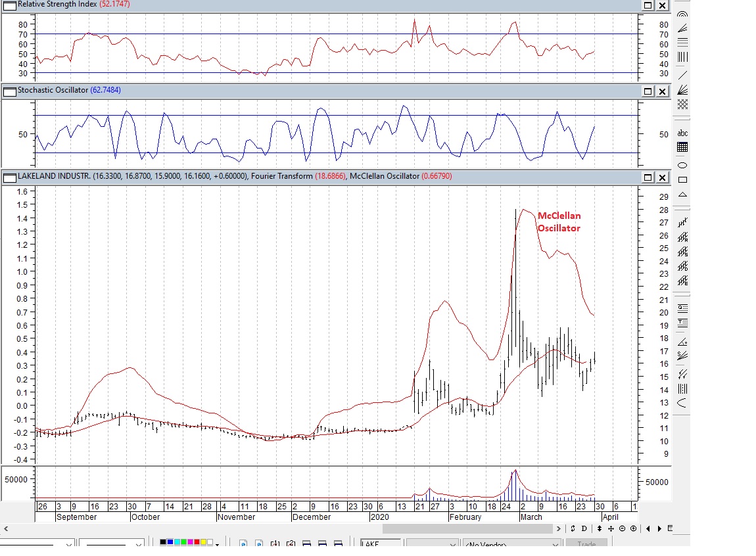
Task: Click the zoom out magnifier icon
Action: point(622,528)
